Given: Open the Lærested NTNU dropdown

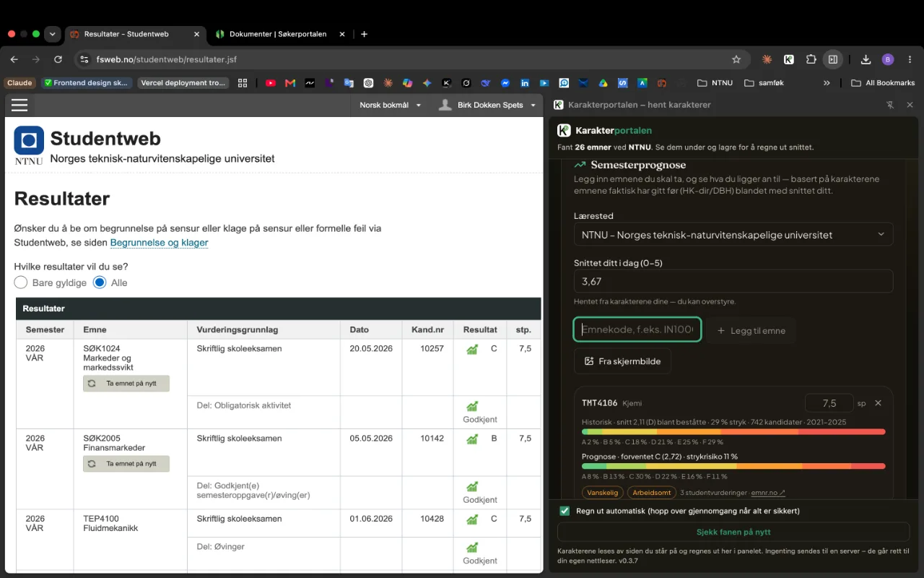Looking at the screenshot, I should pyautogui.click(x=733, y=235).
